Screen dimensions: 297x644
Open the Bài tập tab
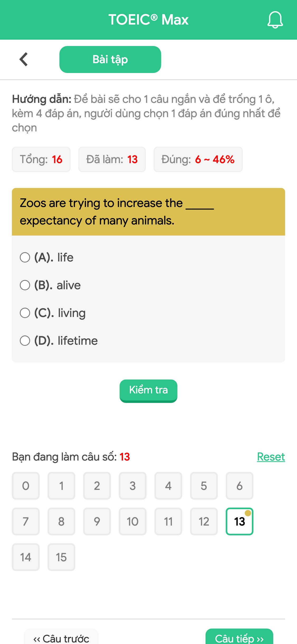pos(110,59)
